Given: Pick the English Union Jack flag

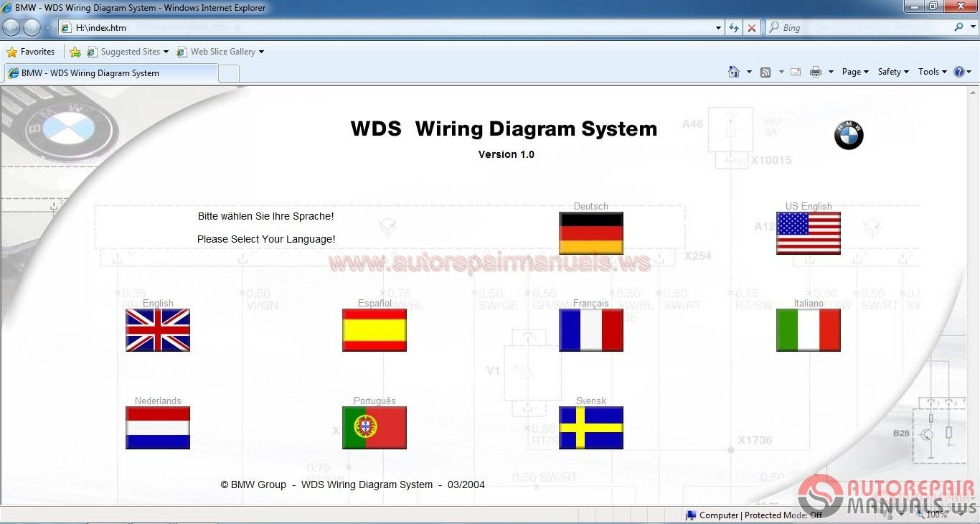Looking at the screenshot, I should (158, 330).
